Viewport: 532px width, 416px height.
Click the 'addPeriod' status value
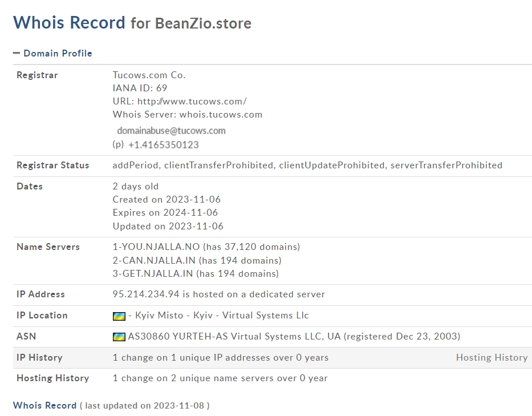pyautogui.click(x=135, y=165)
